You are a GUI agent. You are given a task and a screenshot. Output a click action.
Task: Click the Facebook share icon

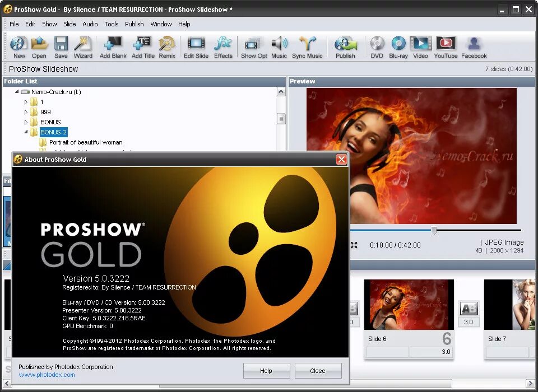tap(474, 47)
